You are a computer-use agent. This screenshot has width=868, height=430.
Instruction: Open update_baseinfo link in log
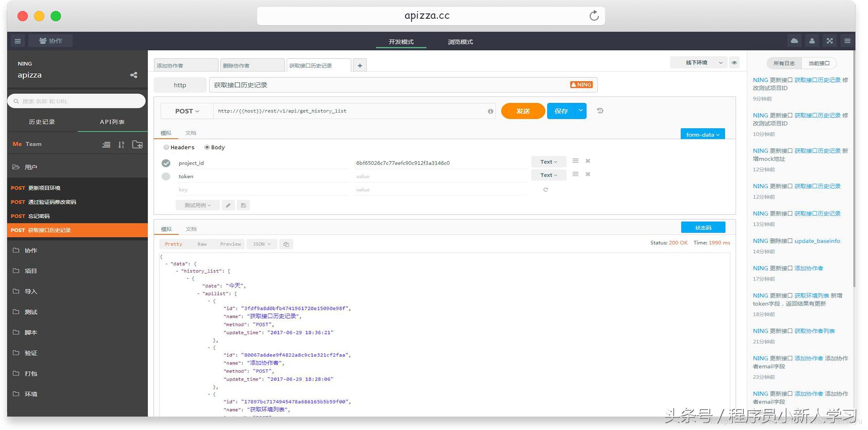(817, 241)
